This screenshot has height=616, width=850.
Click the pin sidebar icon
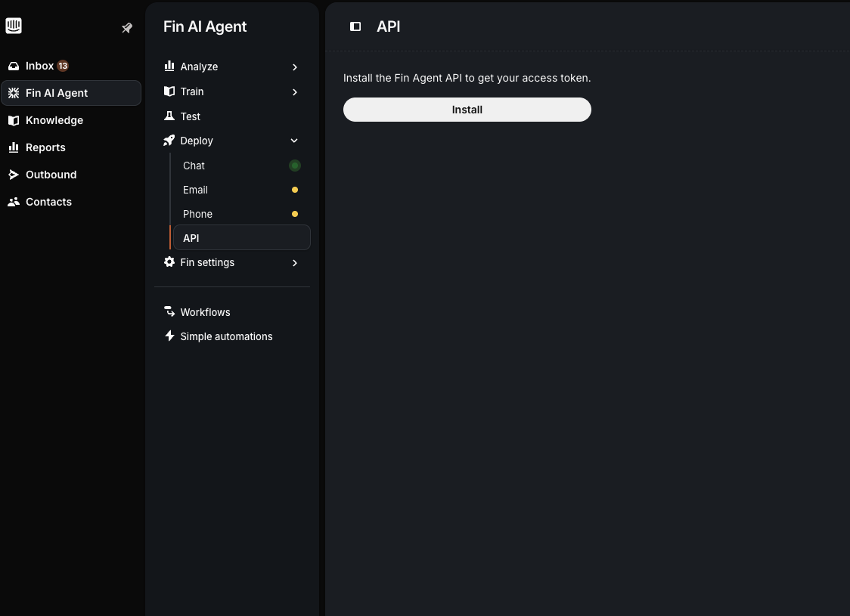[127, 28]
